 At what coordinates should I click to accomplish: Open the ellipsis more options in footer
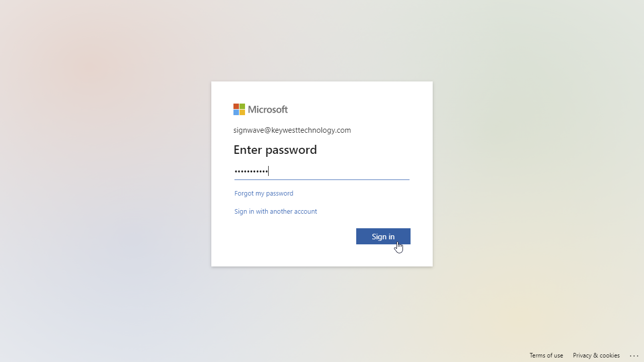pyautogui.click(x=634, y=355)
